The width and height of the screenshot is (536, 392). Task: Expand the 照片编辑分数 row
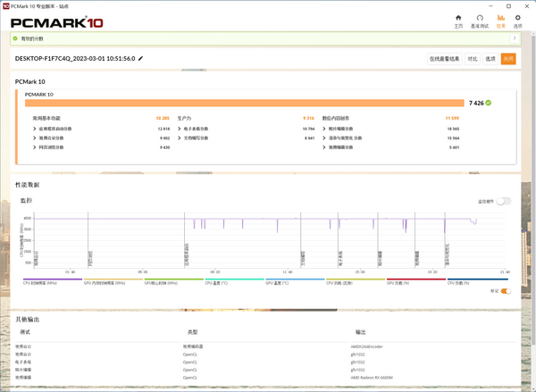click(x=324, y=128)
